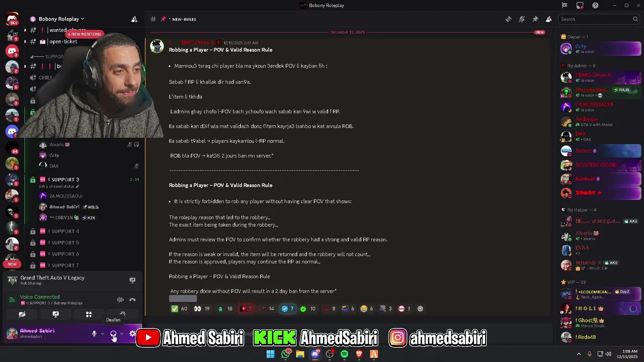Open the Threads icon in channel header
Screen dimensions: 644x362
508,19
